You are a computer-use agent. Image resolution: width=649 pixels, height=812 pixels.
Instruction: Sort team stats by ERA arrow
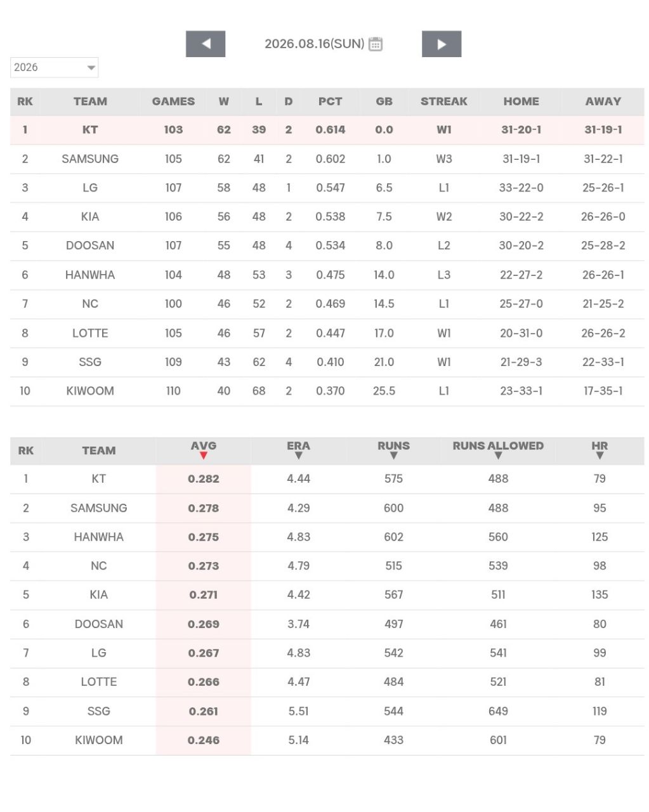pyautogui.click(x=299, y=455)
